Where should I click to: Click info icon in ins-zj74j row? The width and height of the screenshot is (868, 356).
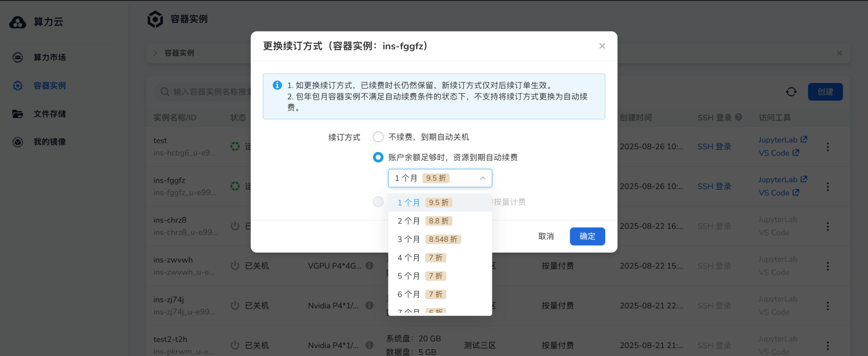tap(369, 305)
